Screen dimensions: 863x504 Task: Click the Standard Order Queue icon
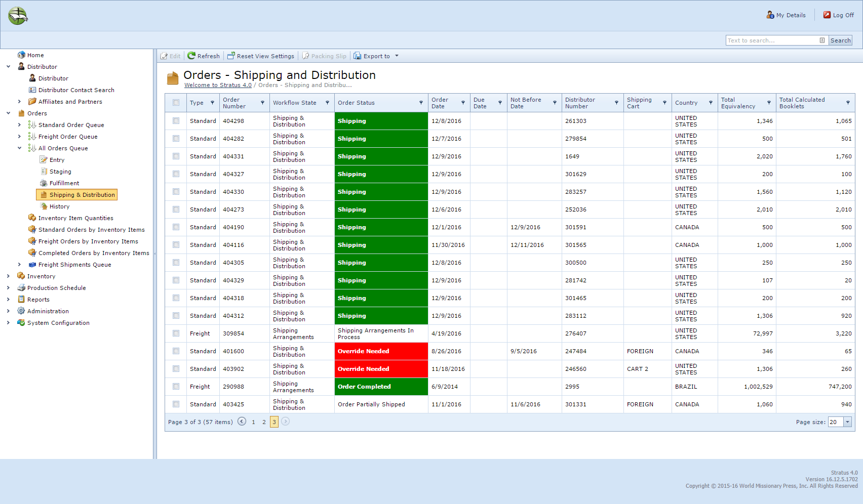coord(32,124)
